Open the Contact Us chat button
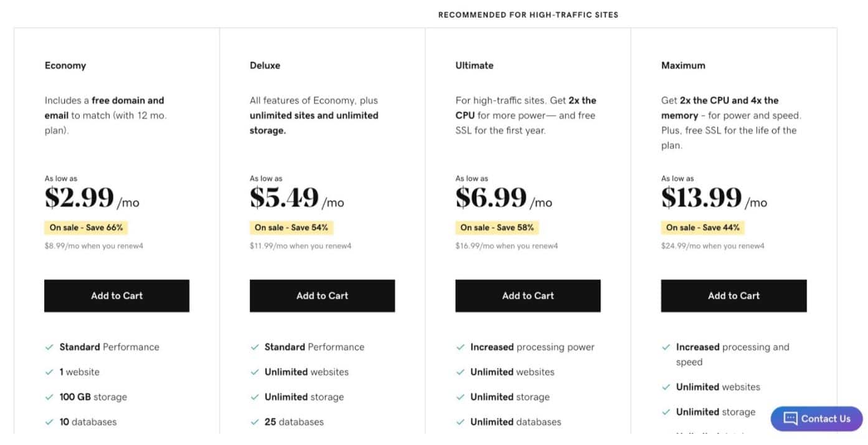Image resolution: width=868 pixels, height=445 pixels. (817, 419)
